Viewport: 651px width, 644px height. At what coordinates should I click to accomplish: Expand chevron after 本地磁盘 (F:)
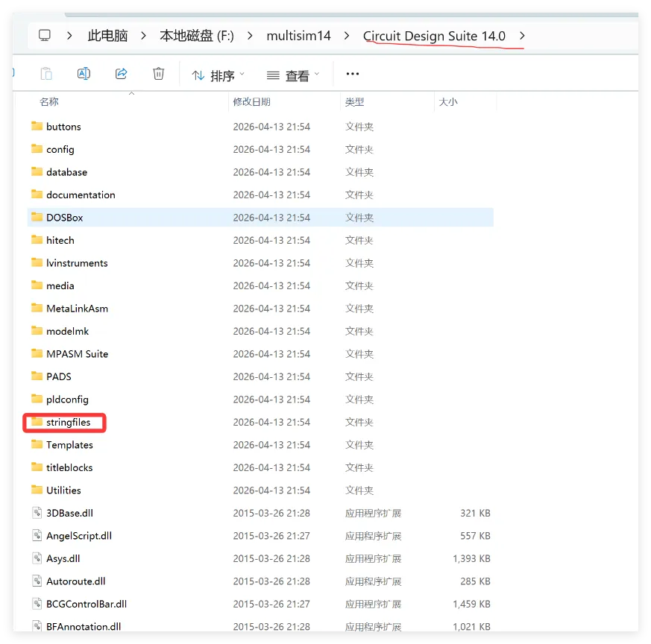[x=250, y=36]
